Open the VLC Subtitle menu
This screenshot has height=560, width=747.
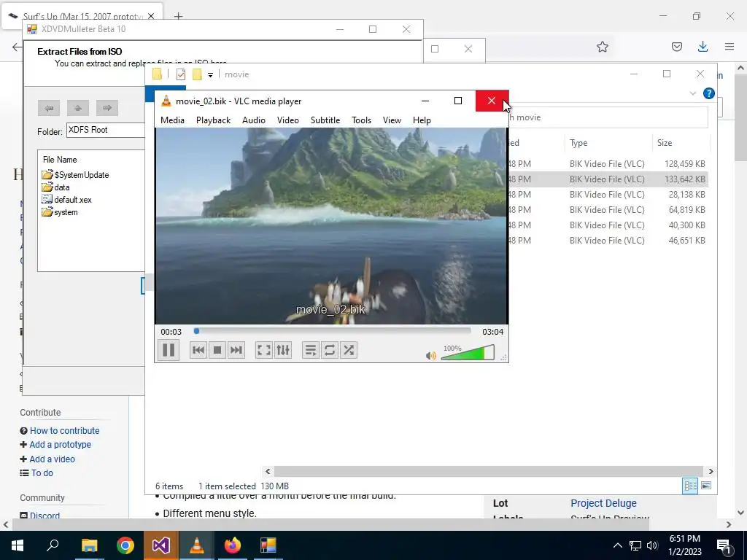(325, 120)
